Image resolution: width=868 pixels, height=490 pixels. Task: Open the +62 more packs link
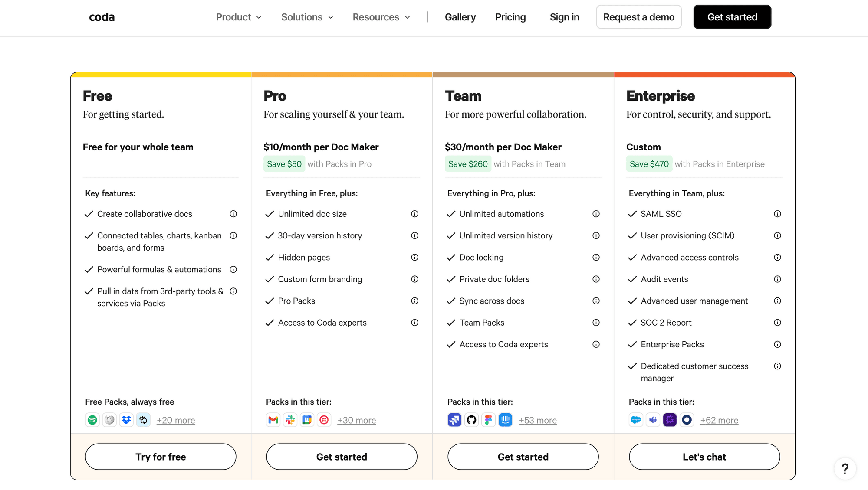(x=719, y=420)
